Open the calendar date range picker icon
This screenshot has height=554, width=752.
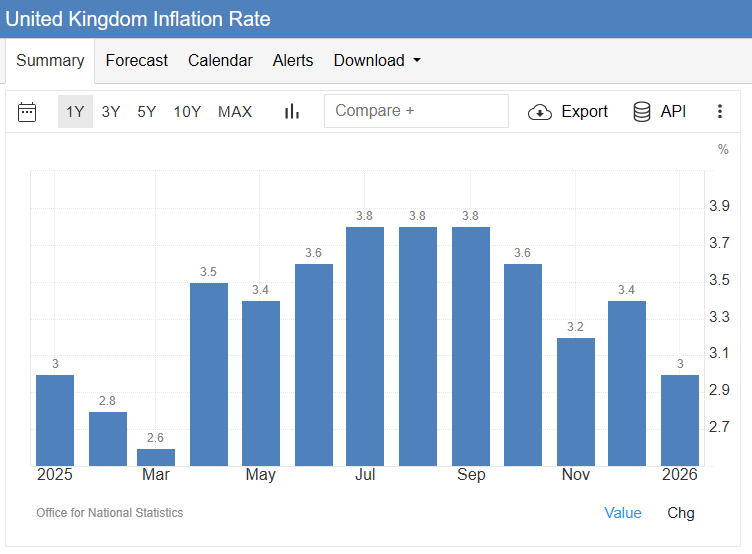coord(27,112)
